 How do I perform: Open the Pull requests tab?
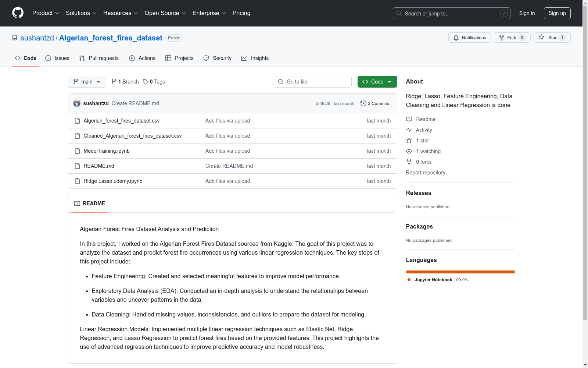[x=99, y=58]
